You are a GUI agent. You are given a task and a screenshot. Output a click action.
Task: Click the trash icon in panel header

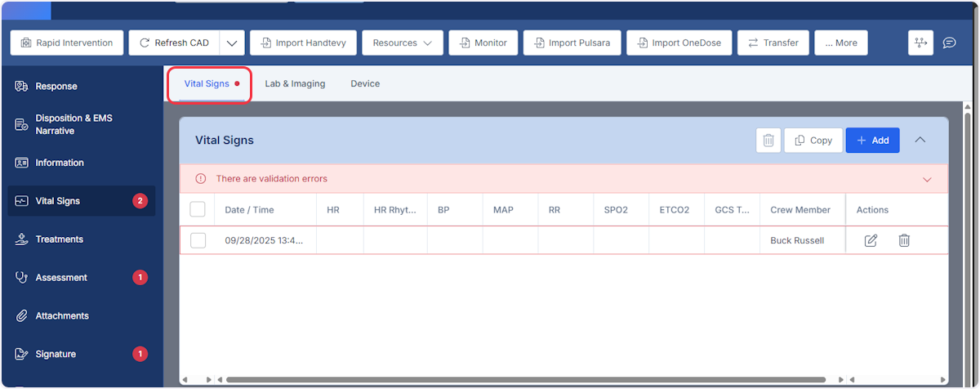tap(768, 141)
